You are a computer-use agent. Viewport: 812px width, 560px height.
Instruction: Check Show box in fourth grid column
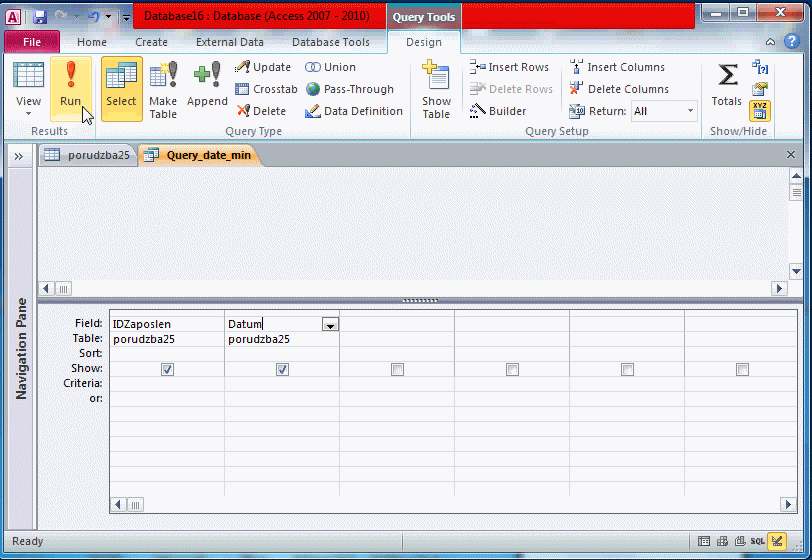click(512, 369)
